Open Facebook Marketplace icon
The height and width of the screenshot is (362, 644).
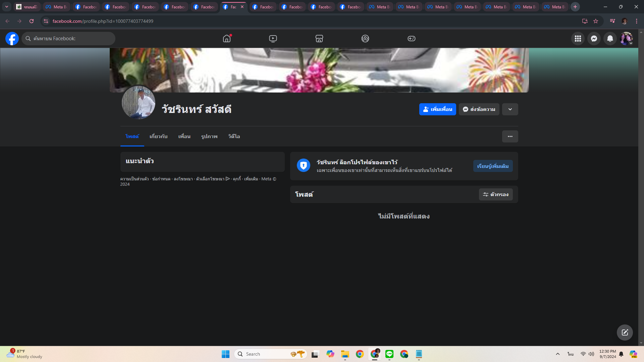pyautogui.click(x=319, y=39)
